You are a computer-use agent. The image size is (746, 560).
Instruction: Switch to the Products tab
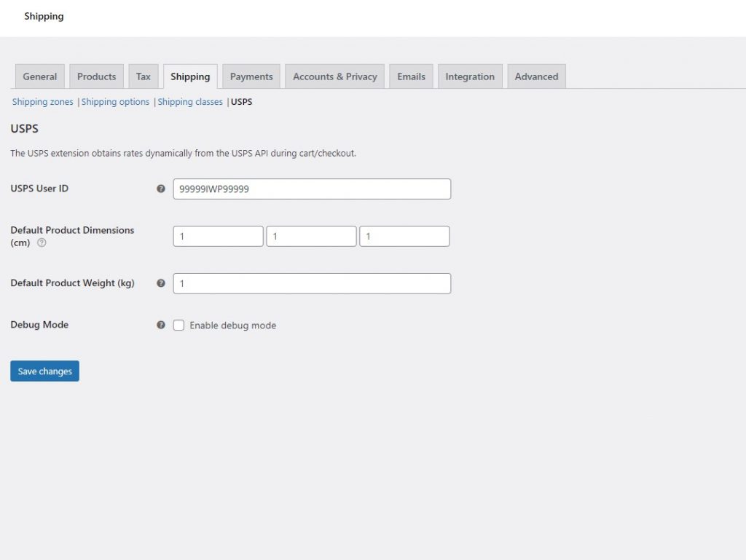(x=97, y=76)
